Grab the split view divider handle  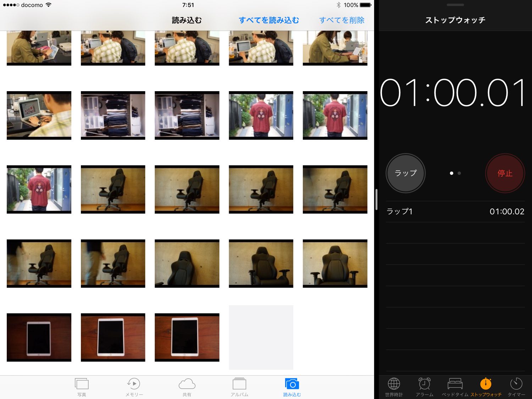click(x=376, y=200)
